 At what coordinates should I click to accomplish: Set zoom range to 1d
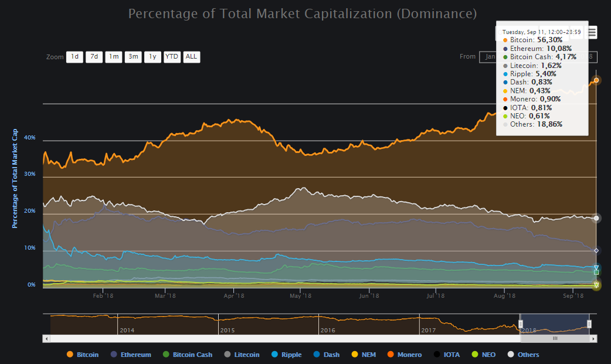click(x=74, y=57)
